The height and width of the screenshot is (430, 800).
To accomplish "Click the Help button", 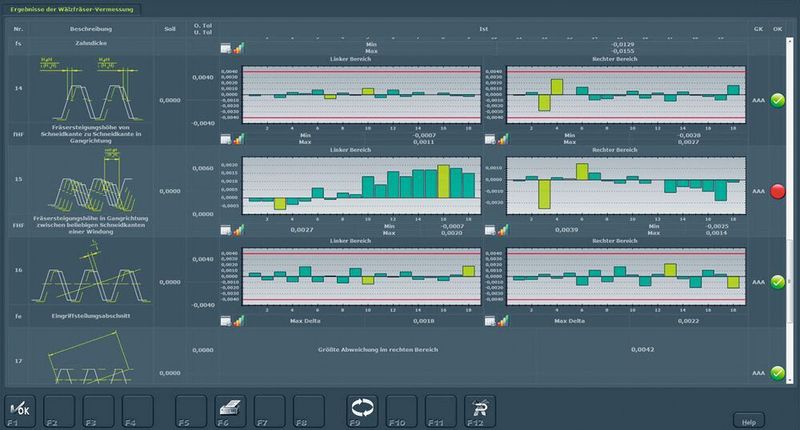I will click(x=748, y=422).
